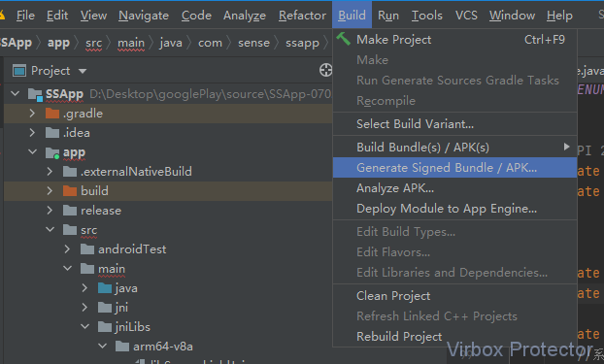Click the SSApp project root icon
This screenshot has height=364, width=604.
(35, 94)
